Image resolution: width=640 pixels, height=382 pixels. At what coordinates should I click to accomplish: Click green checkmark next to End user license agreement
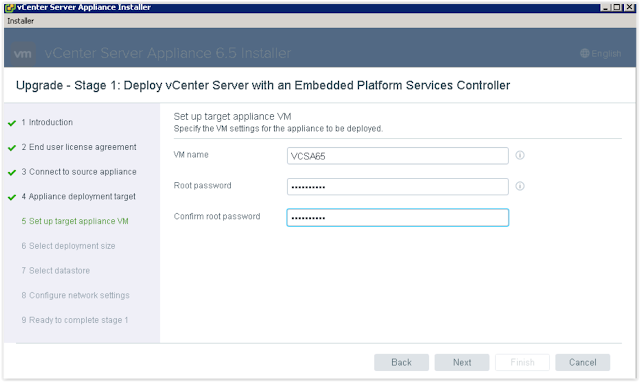tap(12, 148)
